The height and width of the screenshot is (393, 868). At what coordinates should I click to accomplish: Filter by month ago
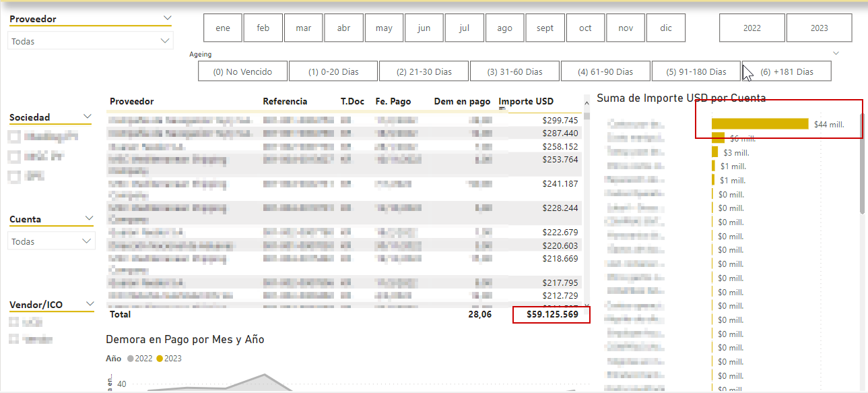pos(504,28)
